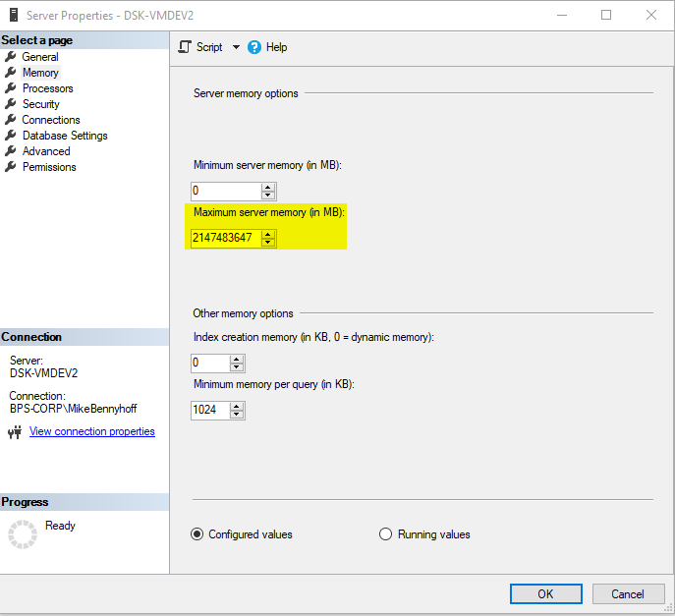Click wrench icon beside Advanced

click(x=11, y=150)
